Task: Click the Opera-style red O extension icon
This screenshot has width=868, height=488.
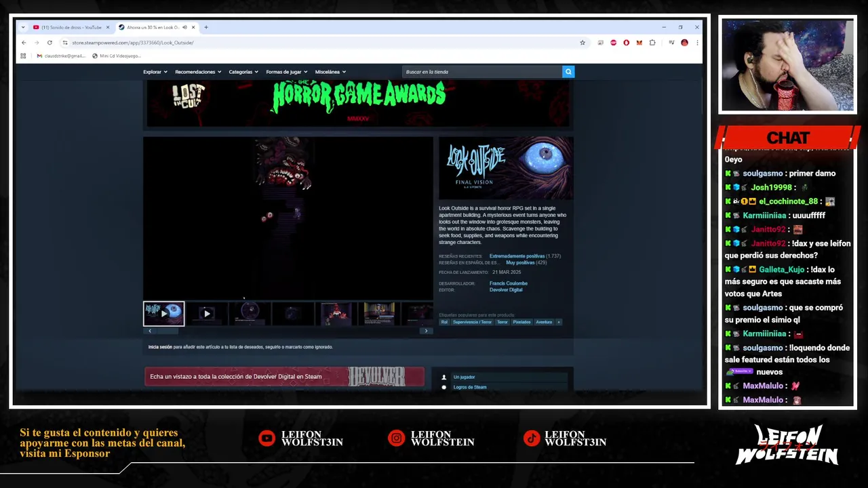Action: pyautogui.click(x=626, y=43)
